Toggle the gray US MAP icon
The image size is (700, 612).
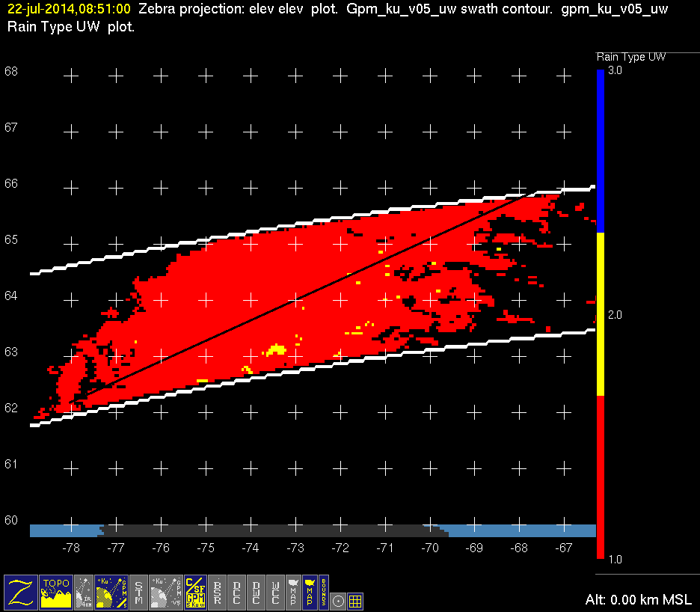click(292, 592)
